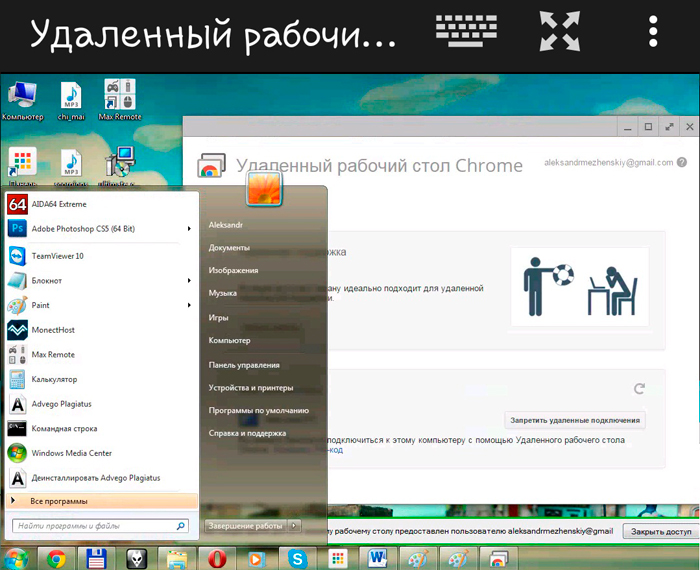Open Opera browser from taskbar
The height and width of the screenshot is (570, 700).
pyautogui.click(x=217, y=558)
